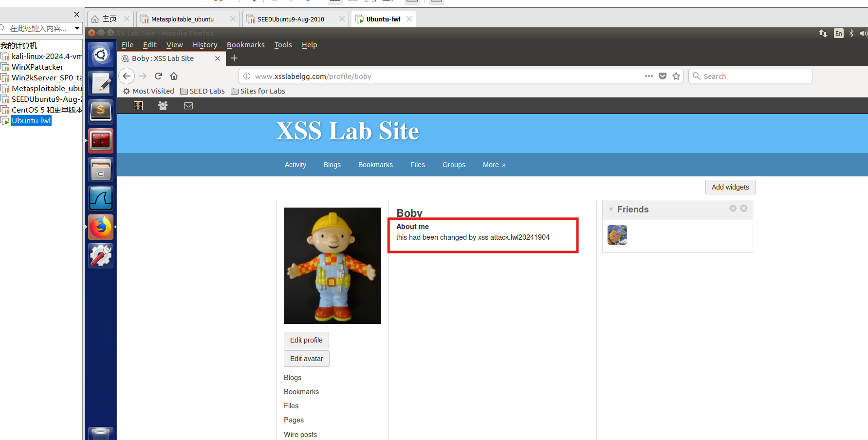Click the Edit avatar button

307,359
